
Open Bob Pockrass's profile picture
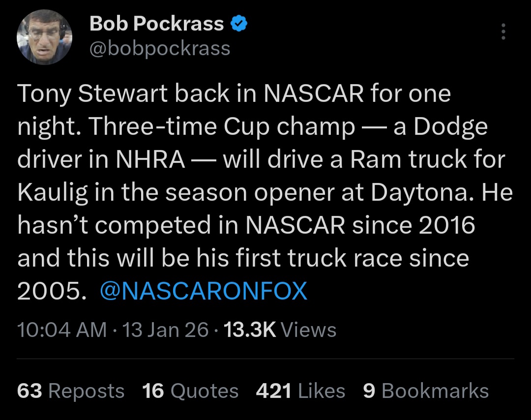[x=44, y=37]
